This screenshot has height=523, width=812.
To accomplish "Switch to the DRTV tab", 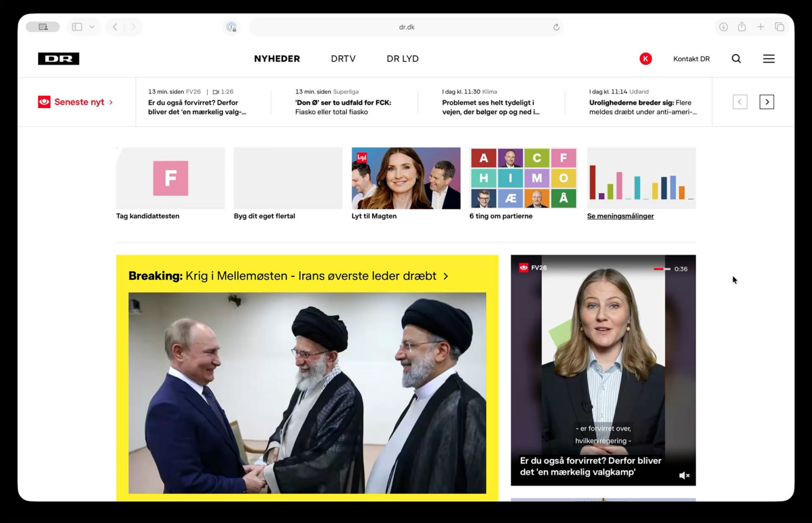I will (x=343, y=59).
